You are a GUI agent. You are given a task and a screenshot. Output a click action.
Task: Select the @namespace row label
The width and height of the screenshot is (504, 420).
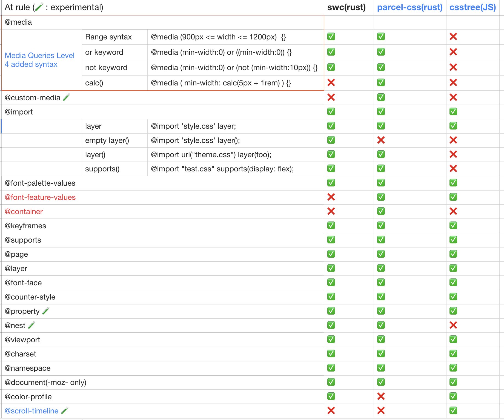[x=28, y=368]
